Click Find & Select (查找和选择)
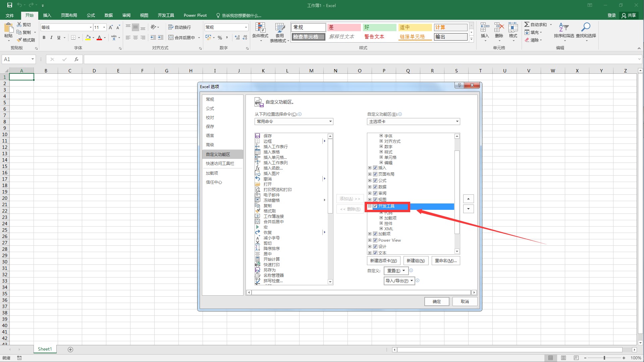Image resolution: width=644 pixels, height=362 pixels. pyautogui.click(x=586, y=32)
